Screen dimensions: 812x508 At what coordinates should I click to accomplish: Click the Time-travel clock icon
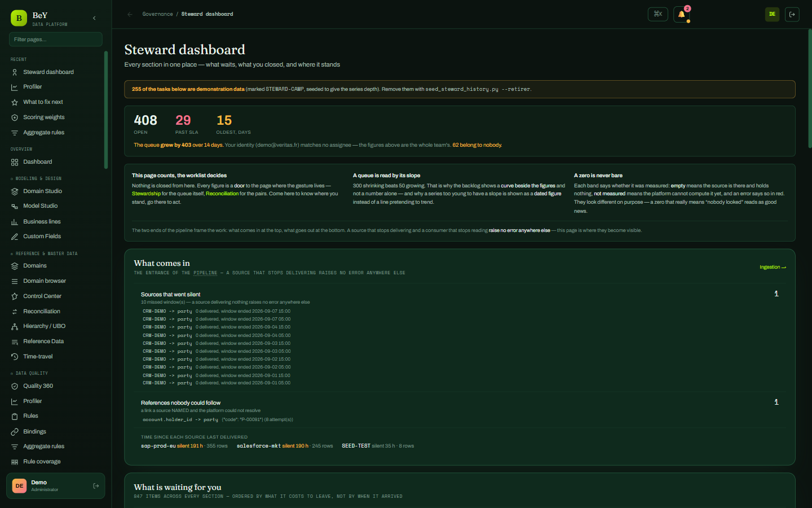point(15,357)
